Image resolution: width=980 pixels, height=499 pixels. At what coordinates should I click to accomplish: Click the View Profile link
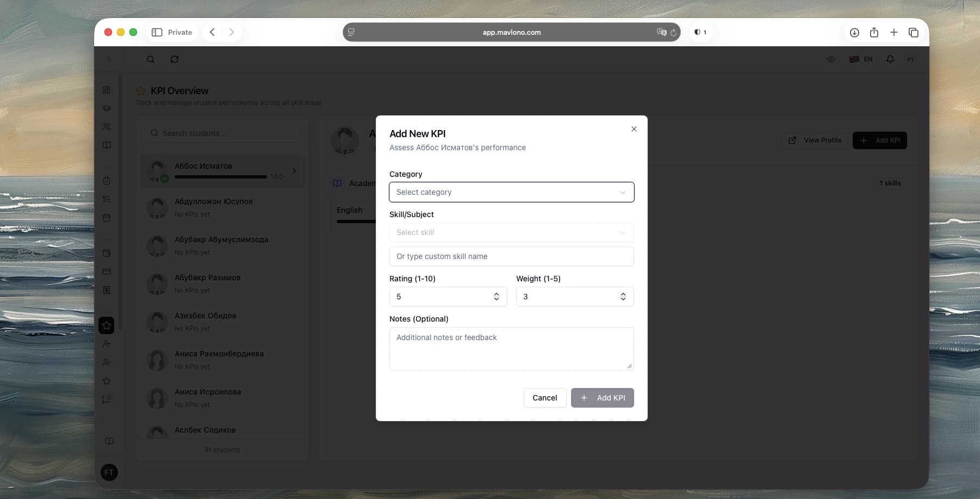tap(814, 140)
